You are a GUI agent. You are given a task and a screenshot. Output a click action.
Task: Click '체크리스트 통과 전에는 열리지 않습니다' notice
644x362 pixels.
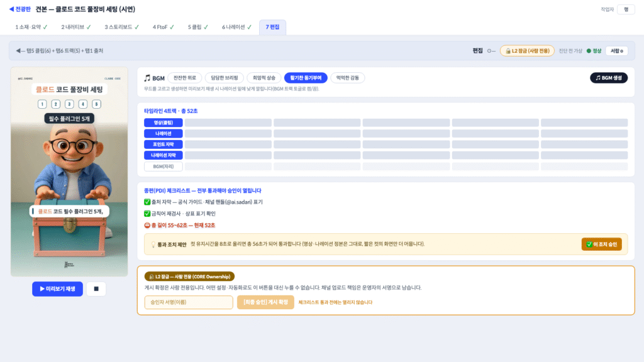335,302
